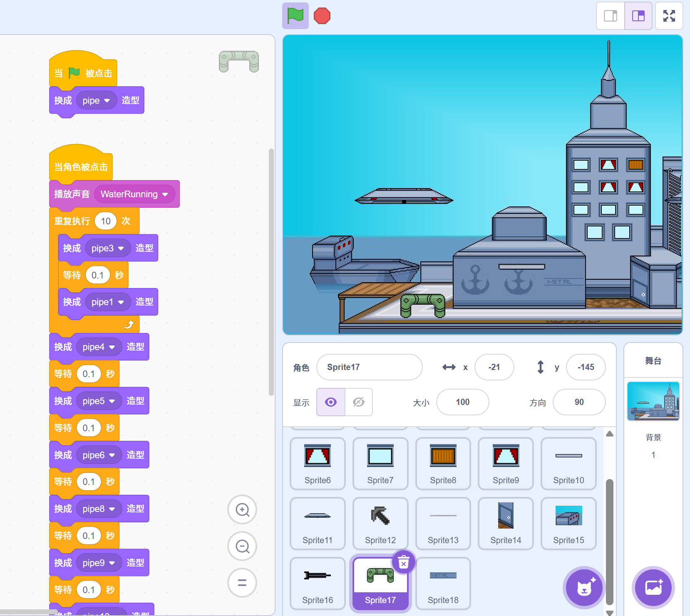Image resolution: width=690 pixels, height=616 pixels.
Task: Expand the pipe3 costume dropdown
Action: pyautogui.click(x=121, y=248)
